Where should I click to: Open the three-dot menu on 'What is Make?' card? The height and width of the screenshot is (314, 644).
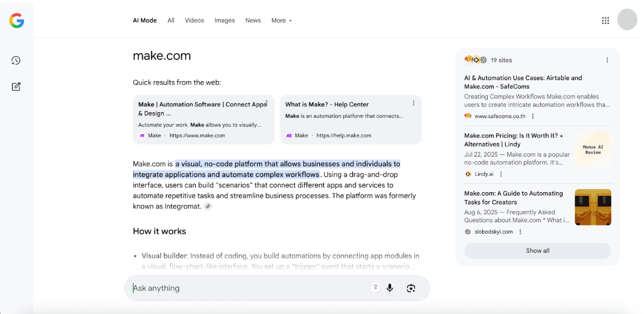(x=414, y=102)
